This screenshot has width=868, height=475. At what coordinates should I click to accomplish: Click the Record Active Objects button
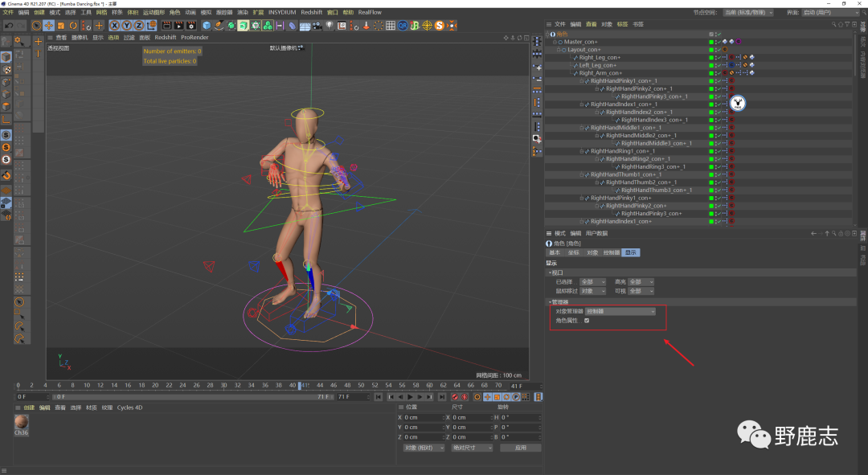(x=455, y=397)
